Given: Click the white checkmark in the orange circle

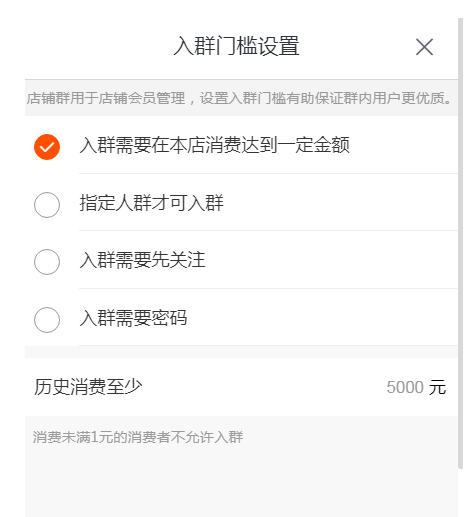Looking at the screenshot, I should click(47, 147).
